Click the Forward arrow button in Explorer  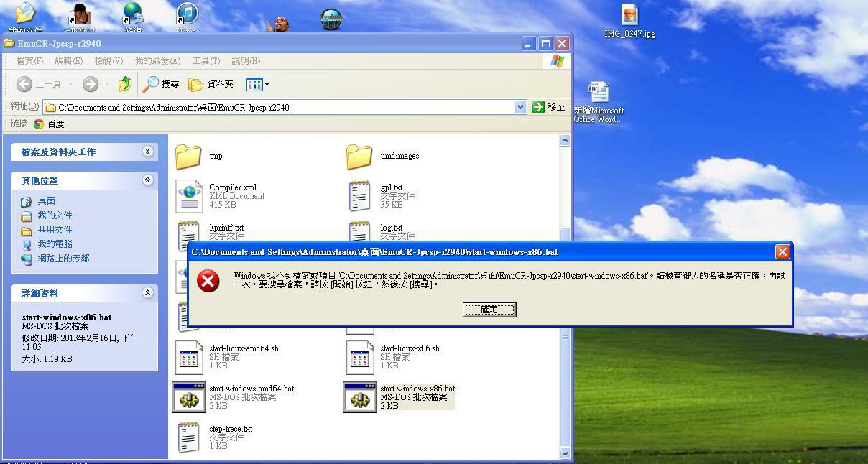[91, 84]
